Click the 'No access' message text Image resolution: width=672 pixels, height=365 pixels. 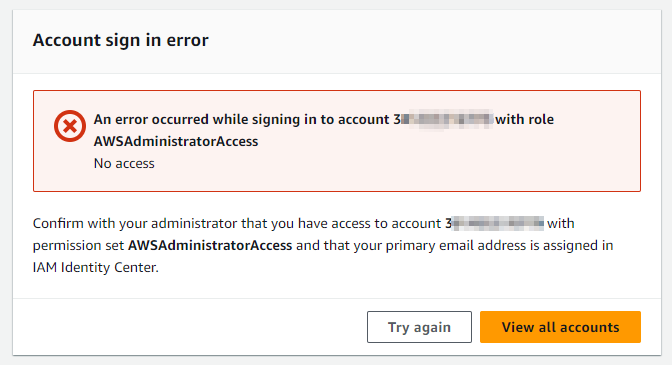click(x=124, y=163)
